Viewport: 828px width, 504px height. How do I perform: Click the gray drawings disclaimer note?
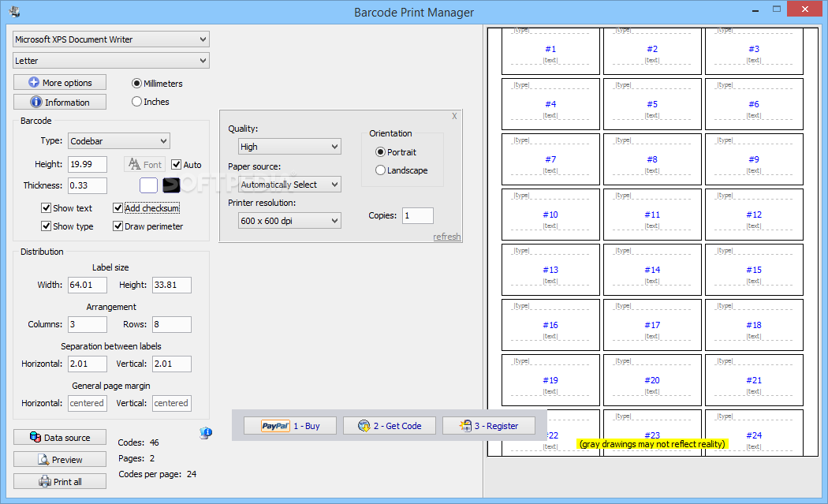tap(652, 444)
